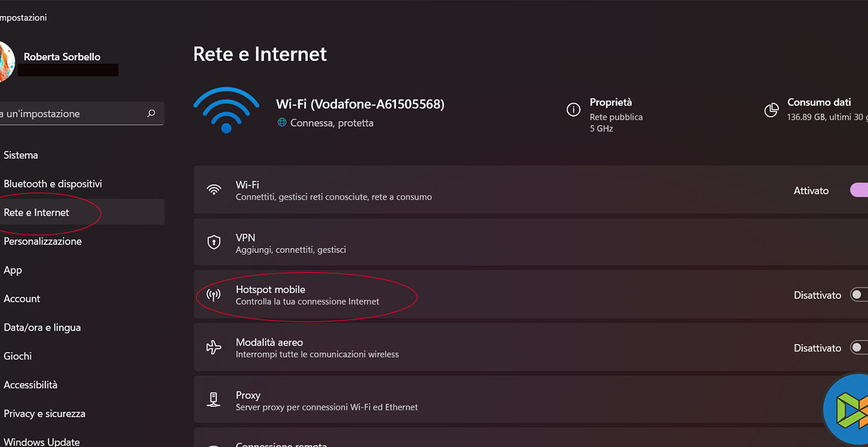Click the VPN shield icon
Viewport: 868px width, 447px height.
pos(214,243)
